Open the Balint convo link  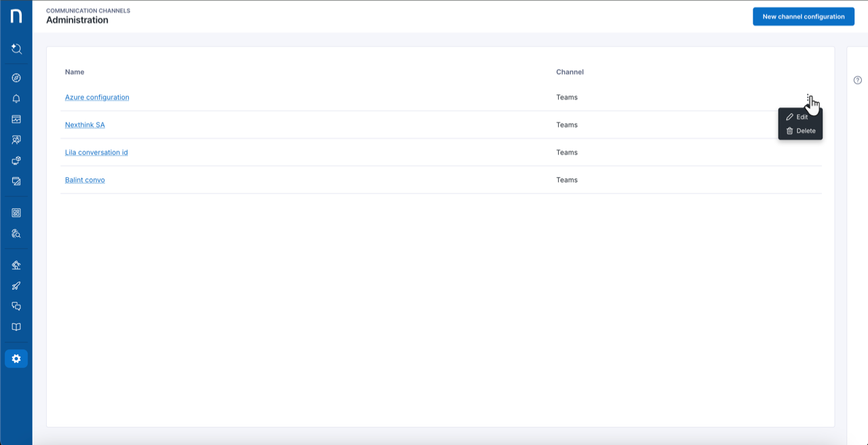tap(85, 180)
